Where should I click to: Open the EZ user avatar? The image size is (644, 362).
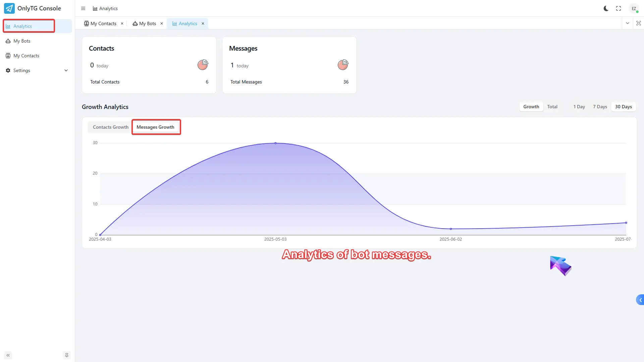634,9
